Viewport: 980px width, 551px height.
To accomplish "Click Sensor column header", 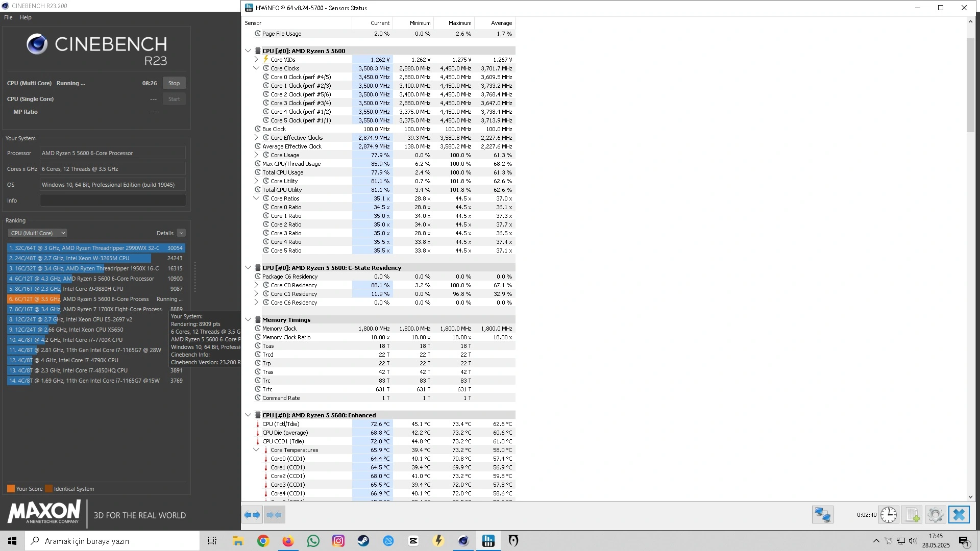I will [297, 23].
